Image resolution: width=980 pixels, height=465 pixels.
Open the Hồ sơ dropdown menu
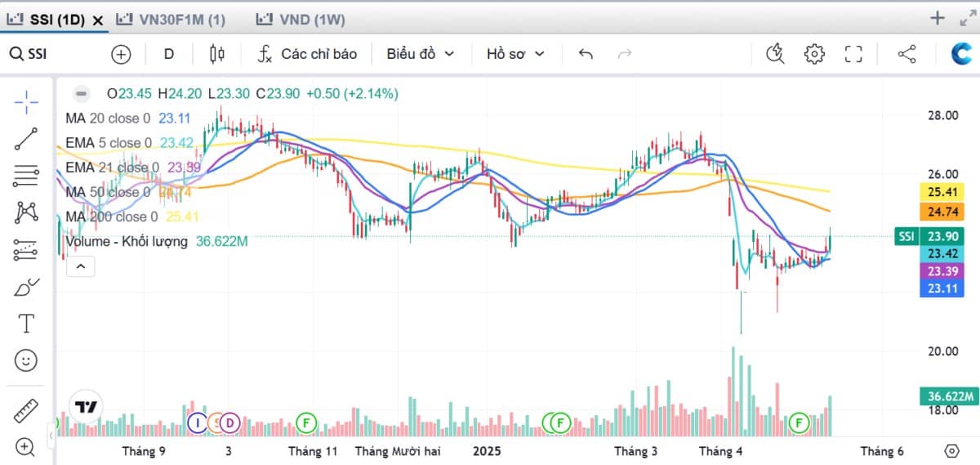(x=515, y=54)
